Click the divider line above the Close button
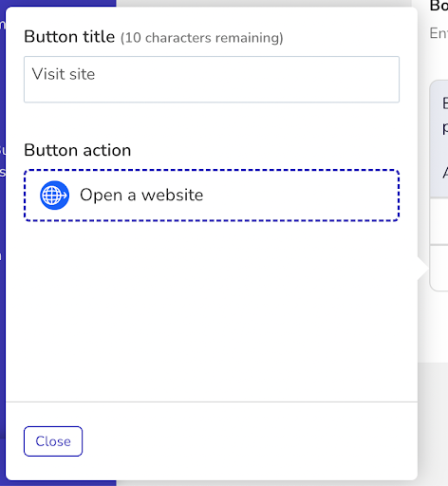448x486 pixels. (212, 402)
